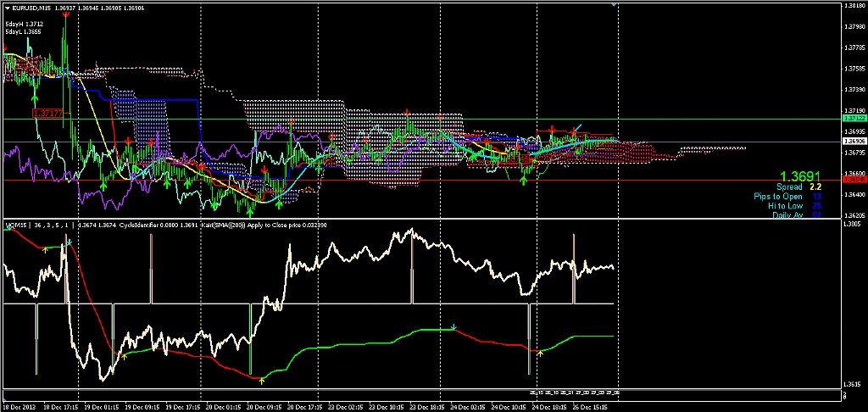The width and height of the screenshot is (868, 412).
Task: Click the cyan marker at the indicator's first peak
Action: coord(70,242)
